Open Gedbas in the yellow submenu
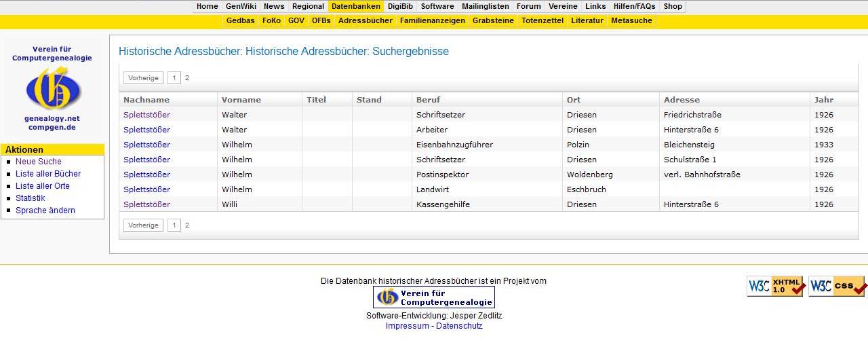868x347 pixels. pos(241,20)
